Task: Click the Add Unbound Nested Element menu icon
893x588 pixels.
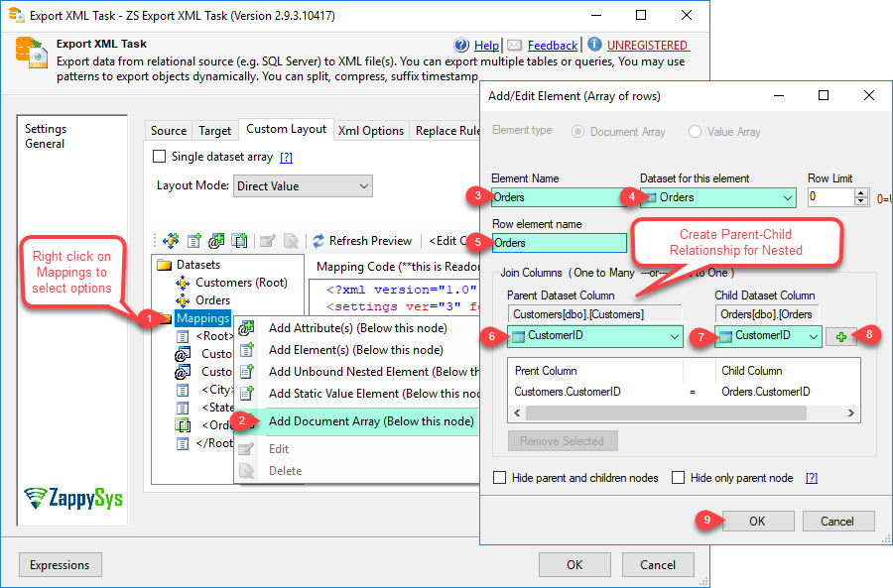Action: click(x=247, y=372)
